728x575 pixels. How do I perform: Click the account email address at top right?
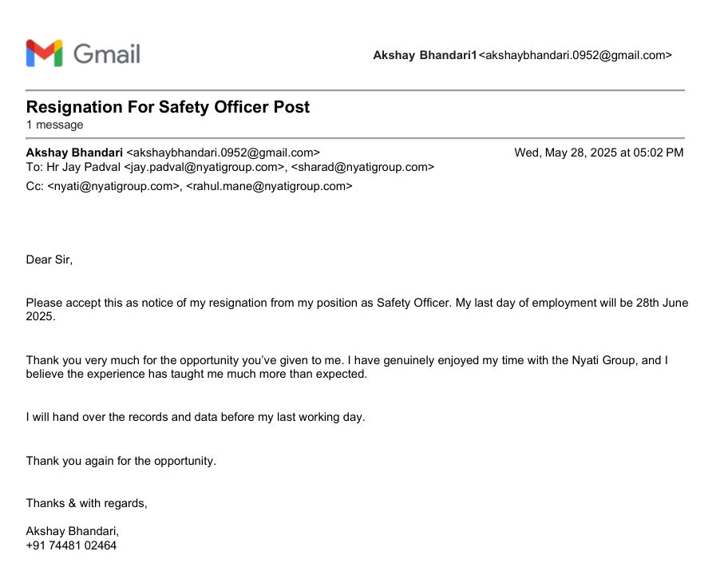point(575,55)
